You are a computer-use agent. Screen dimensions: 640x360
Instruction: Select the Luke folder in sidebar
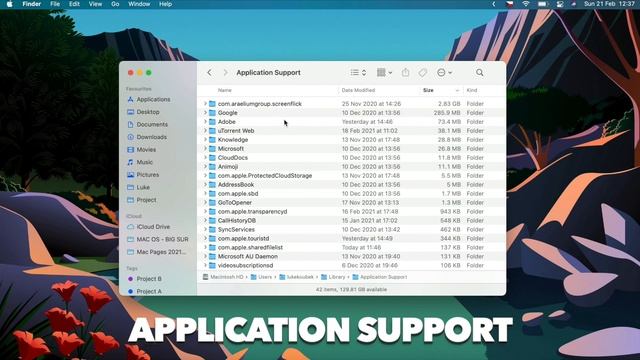pyautogui.click(x=138, y=187)
